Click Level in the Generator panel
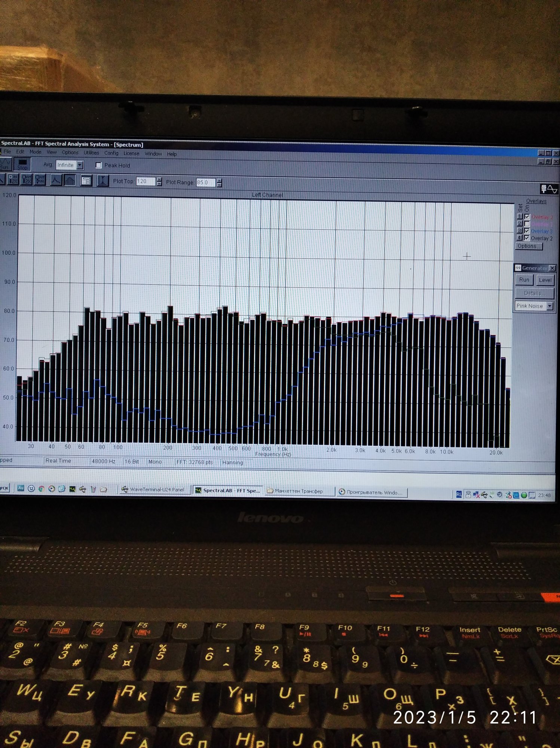This screenshot has width=560, height=748. [545, 280]
